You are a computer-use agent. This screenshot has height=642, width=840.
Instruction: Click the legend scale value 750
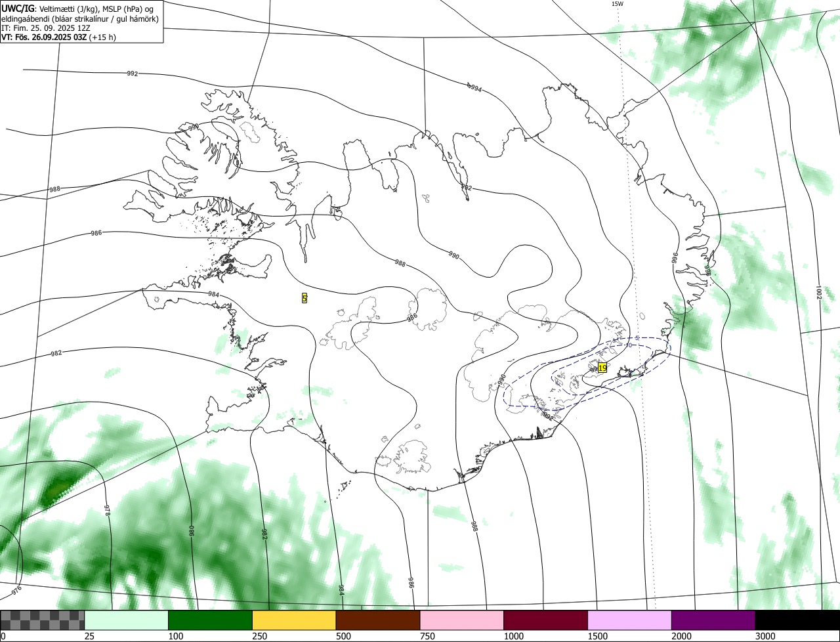(x=427, y=636)
